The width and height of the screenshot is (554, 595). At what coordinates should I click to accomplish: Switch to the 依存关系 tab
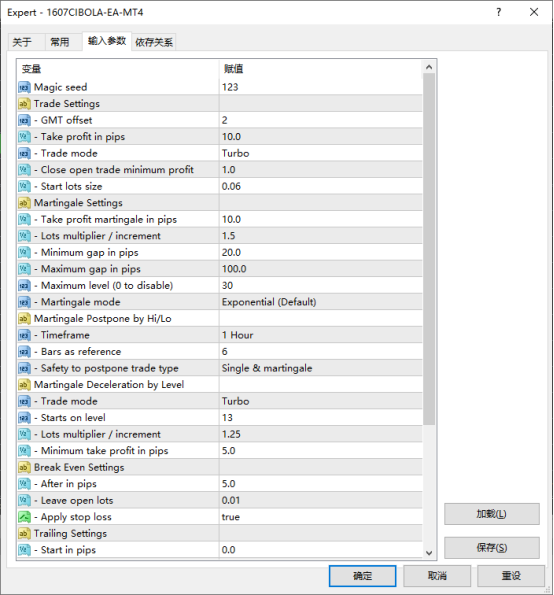pyautogui.click(x=154, y=42)
